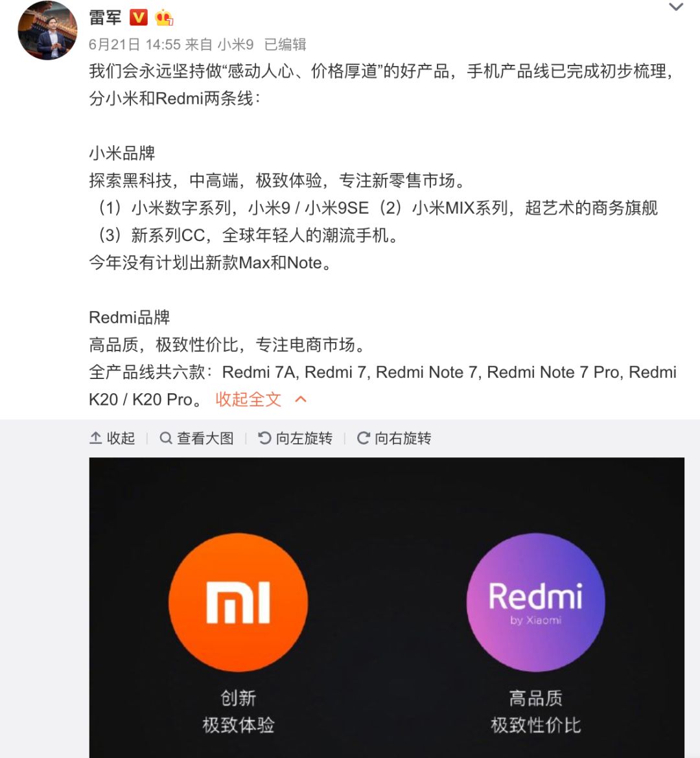The height and width of the screenshot is (758, 700).
Task: Collapse the post with 收起全文
Action: [x=248, y=399]
